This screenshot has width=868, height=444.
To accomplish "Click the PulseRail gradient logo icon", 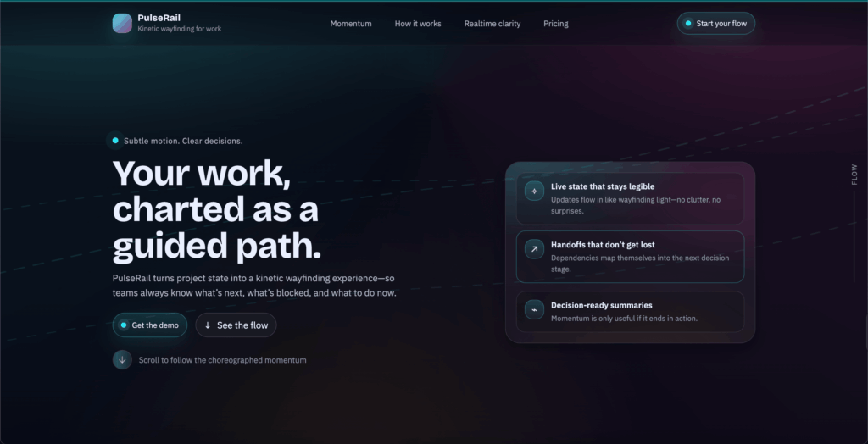I will click(x=122, y=23).
